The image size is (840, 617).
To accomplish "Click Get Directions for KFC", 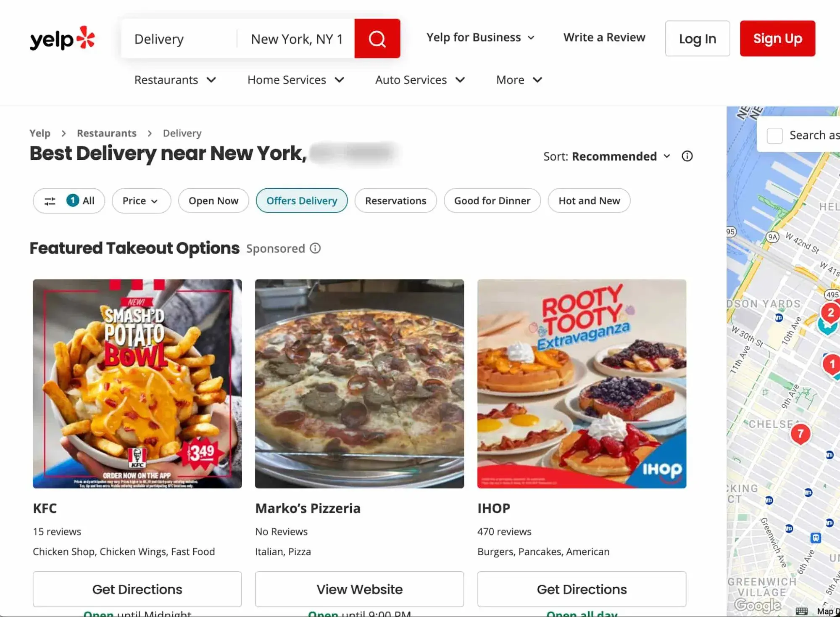I will point(137,590).
